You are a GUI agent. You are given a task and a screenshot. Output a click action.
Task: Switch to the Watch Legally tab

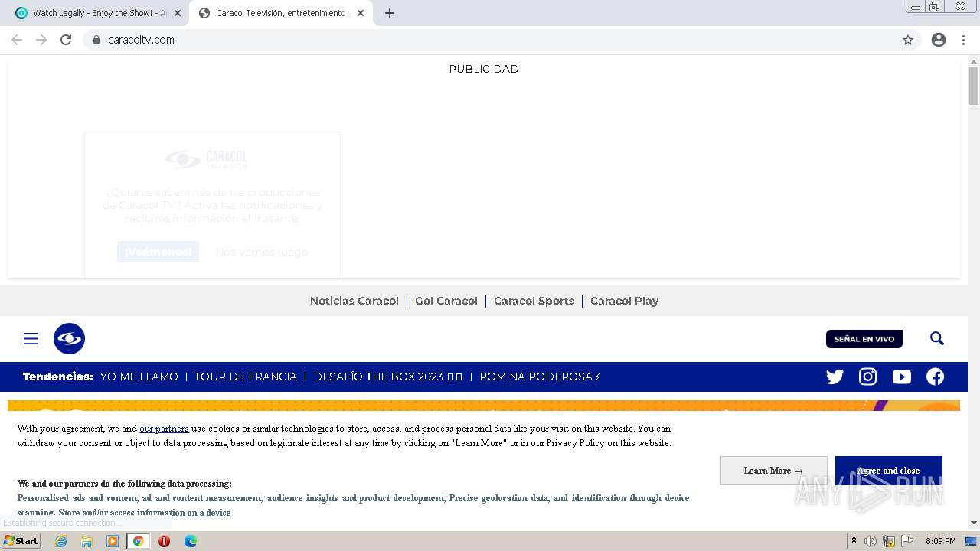(x=98, y=13)
